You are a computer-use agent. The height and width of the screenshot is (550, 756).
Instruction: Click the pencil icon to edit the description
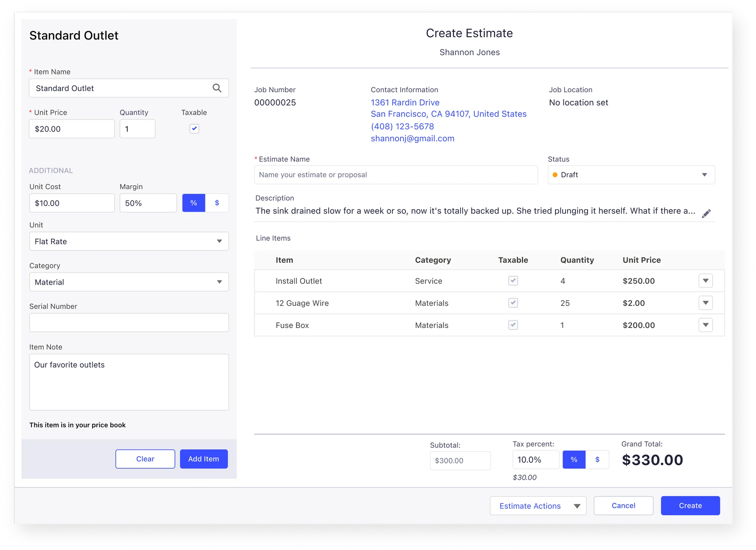coord(706,213)
